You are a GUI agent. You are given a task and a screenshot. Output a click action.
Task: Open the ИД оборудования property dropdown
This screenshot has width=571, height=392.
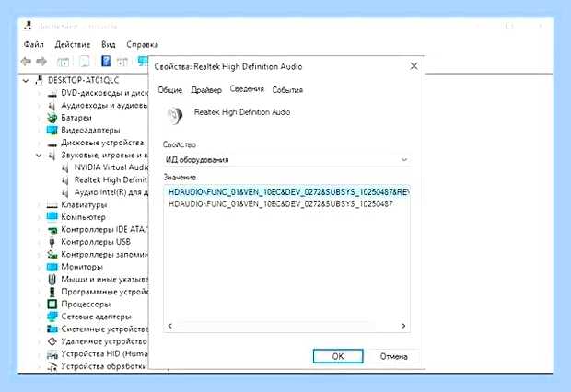click(x=287, y=160)
